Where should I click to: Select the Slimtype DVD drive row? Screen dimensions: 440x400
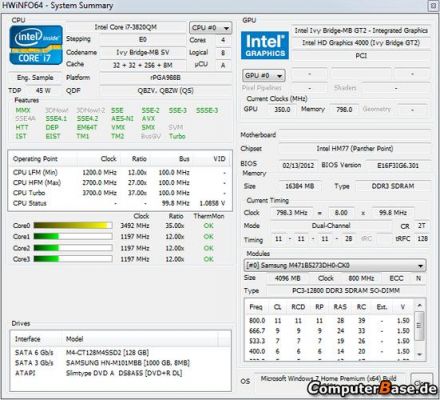(x=120, y=373)
